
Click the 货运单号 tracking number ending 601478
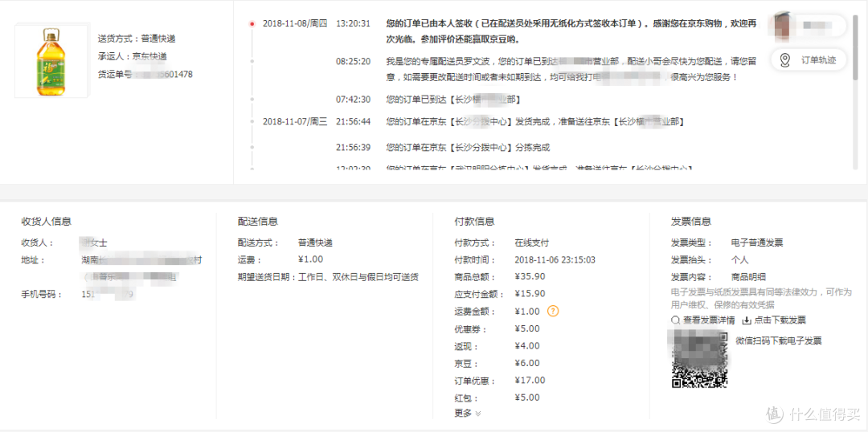click(145, 74)
